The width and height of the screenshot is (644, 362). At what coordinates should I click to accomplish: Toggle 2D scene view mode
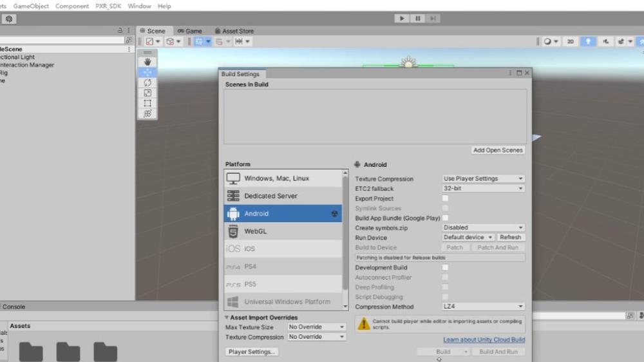[570, 41]
